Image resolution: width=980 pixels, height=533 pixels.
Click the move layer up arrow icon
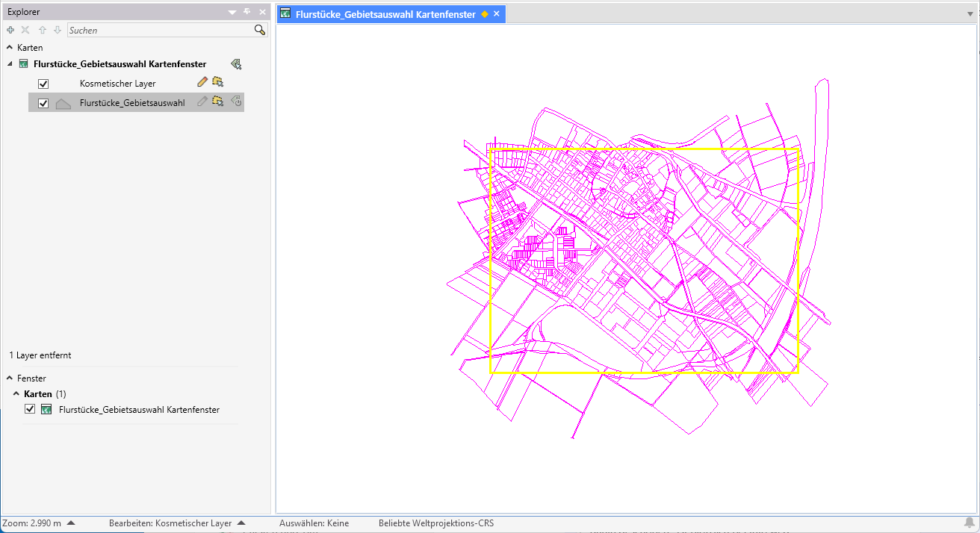tap(42, 30)
